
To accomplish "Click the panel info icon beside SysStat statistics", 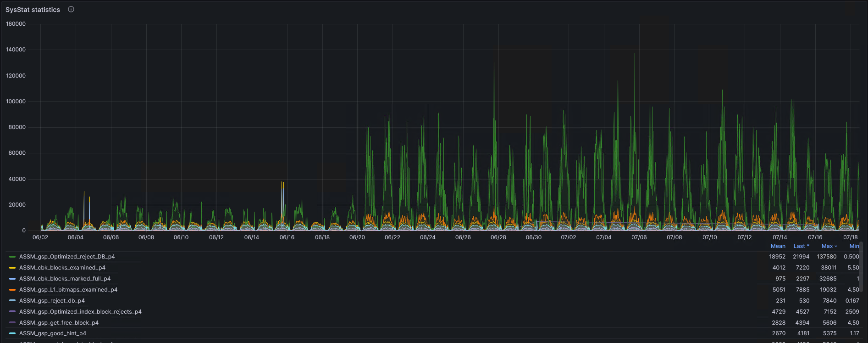I will [x=71, y=9].
